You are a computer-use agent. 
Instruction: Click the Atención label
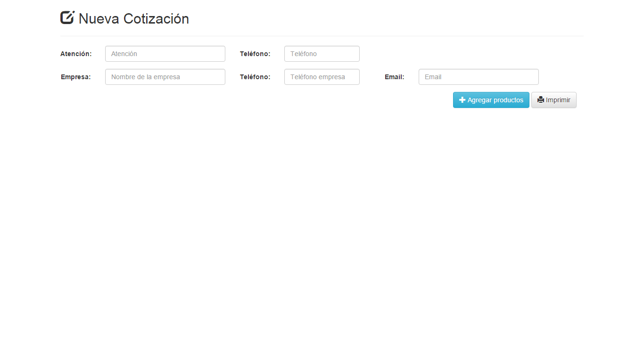(76, 54)
